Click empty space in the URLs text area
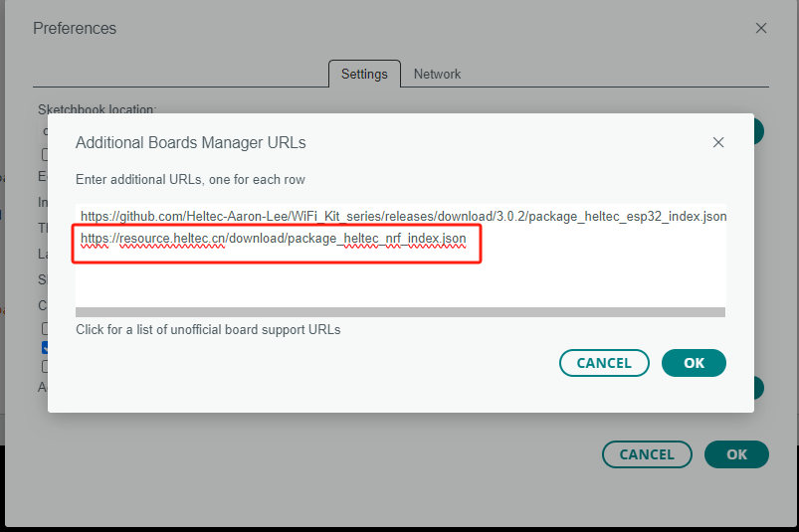Viewport: 799px width, 532px height. pos(400,283)
